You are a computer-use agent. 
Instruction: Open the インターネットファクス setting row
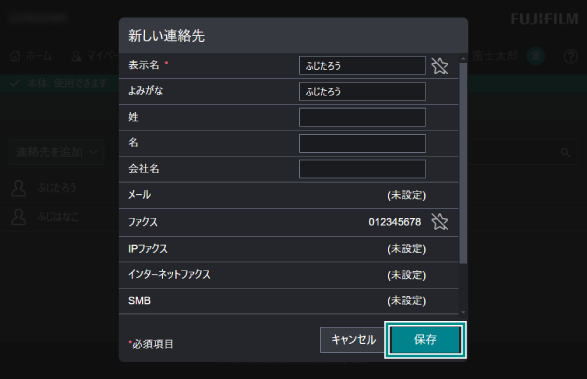(x=289, y=275)
